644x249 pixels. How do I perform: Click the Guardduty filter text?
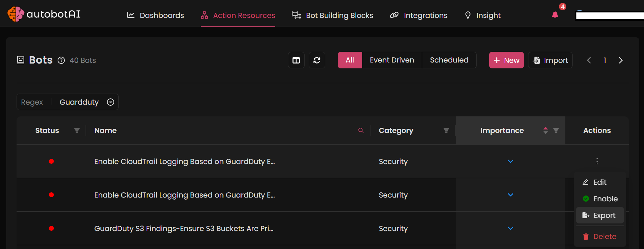point(79,102)
